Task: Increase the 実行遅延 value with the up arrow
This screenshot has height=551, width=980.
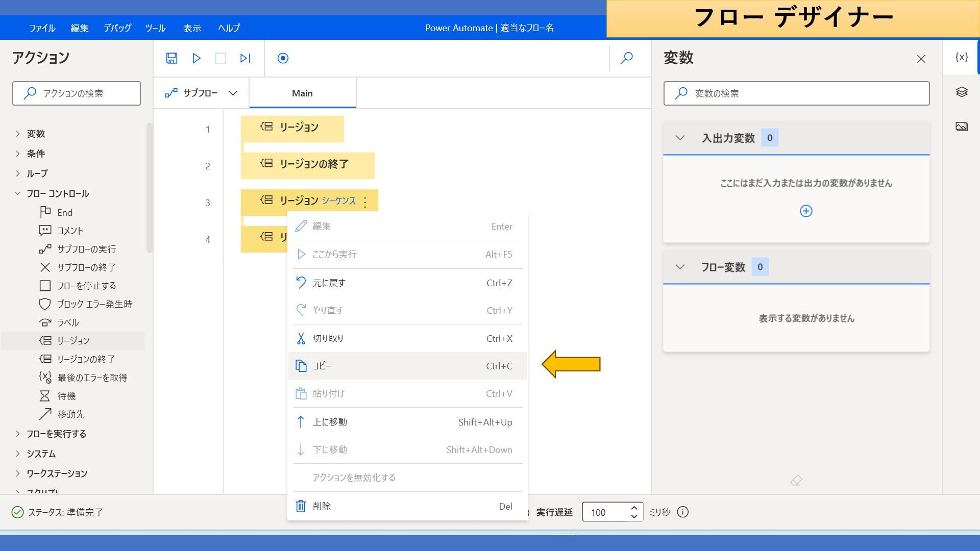Action: tap(634, 508)
